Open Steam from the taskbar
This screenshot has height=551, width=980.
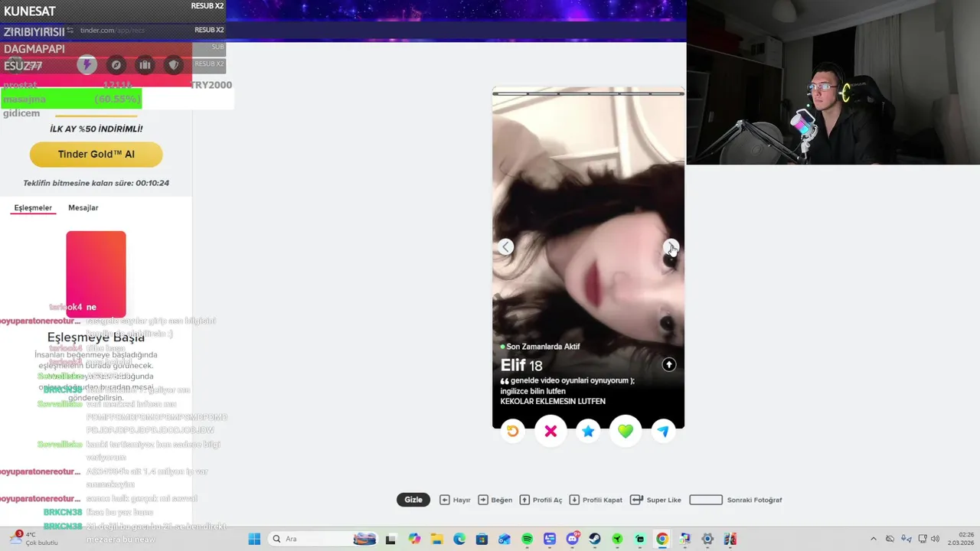pos(594,539)
